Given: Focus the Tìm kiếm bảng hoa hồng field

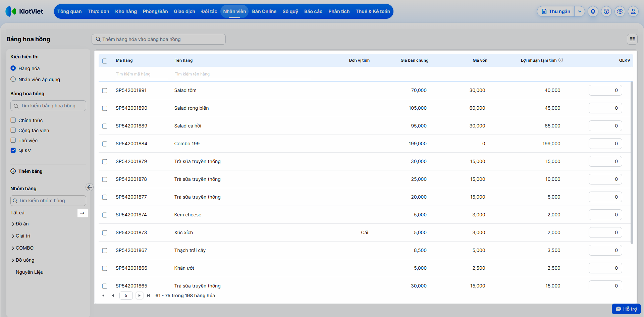Looking at the screenshot, I should click(x=48, y=106).
